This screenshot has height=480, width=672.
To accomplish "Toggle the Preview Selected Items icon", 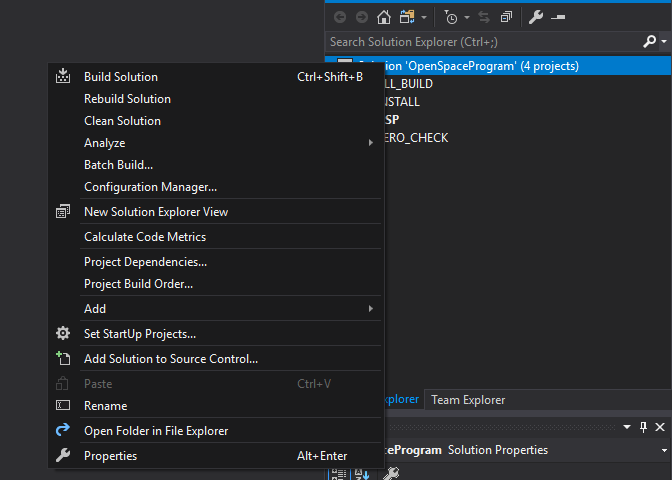I will coord(558,17).
